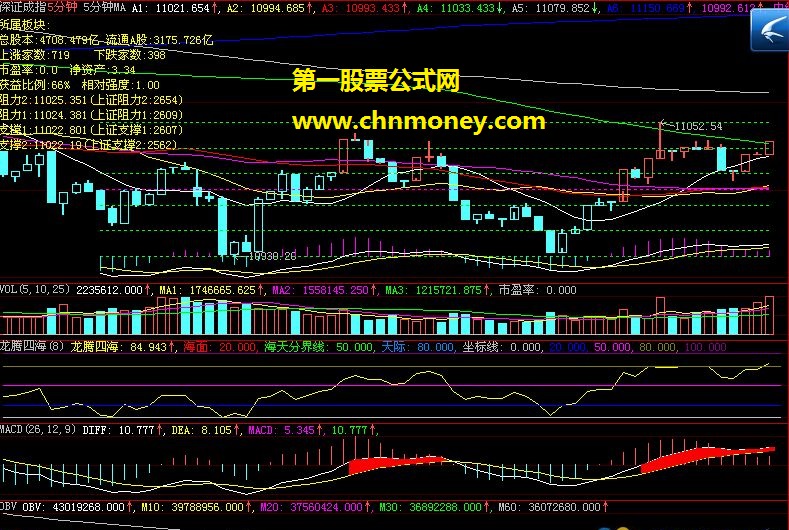The height and width of the screenshot is (530, 789).
Task: Click the 上涨家数:719 entry
Action: [35, 55]
